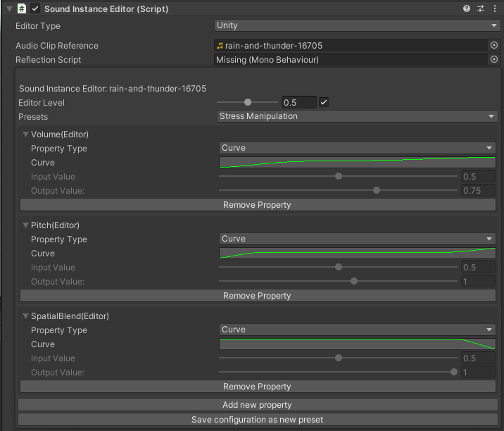
Task: Open component preset settings icon
Action: tap(481, 9)
